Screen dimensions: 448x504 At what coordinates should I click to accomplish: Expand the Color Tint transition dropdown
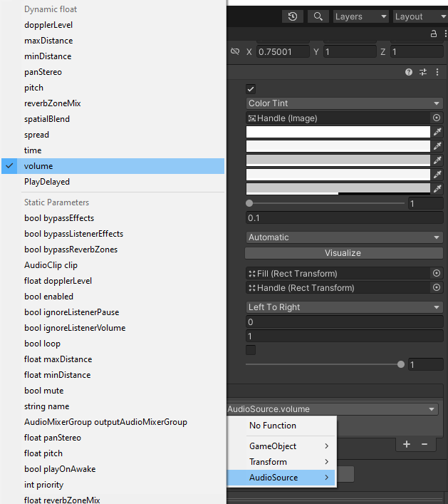pos(345,103)
